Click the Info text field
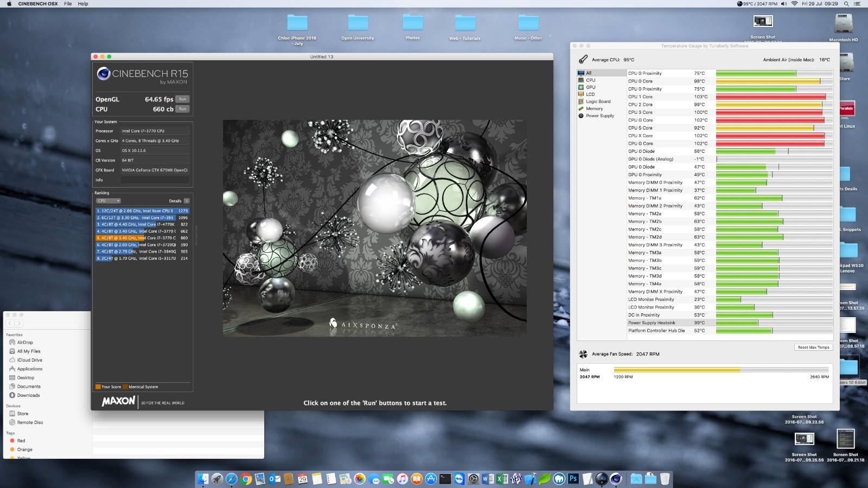The image size is (868, 488). pos(155,180)
